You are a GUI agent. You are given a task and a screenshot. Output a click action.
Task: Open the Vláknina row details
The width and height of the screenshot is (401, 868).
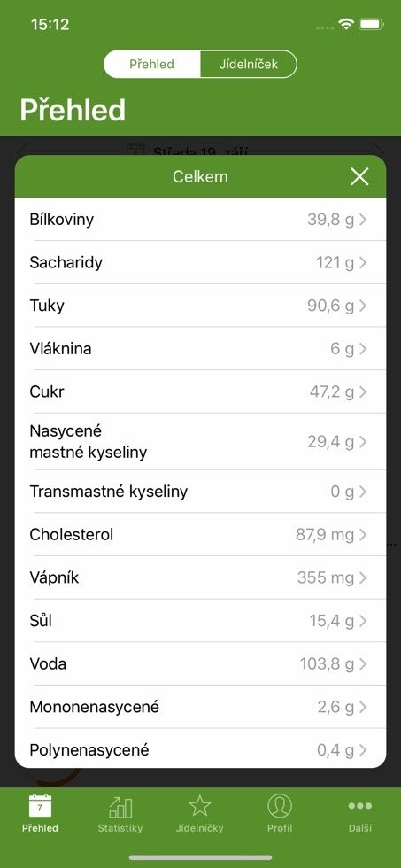point(200,349)
